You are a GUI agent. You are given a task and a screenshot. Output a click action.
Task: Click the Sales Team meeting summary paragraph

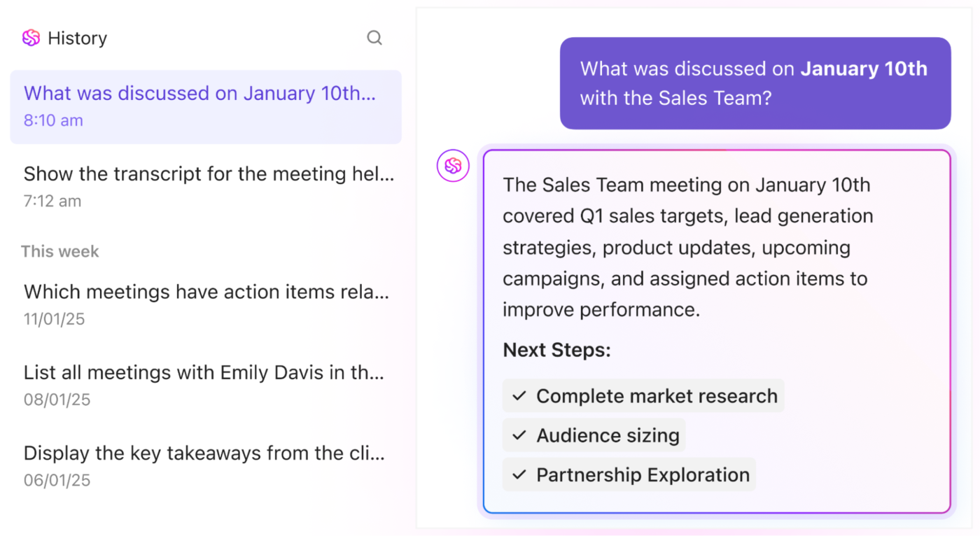tap(687, 247)
